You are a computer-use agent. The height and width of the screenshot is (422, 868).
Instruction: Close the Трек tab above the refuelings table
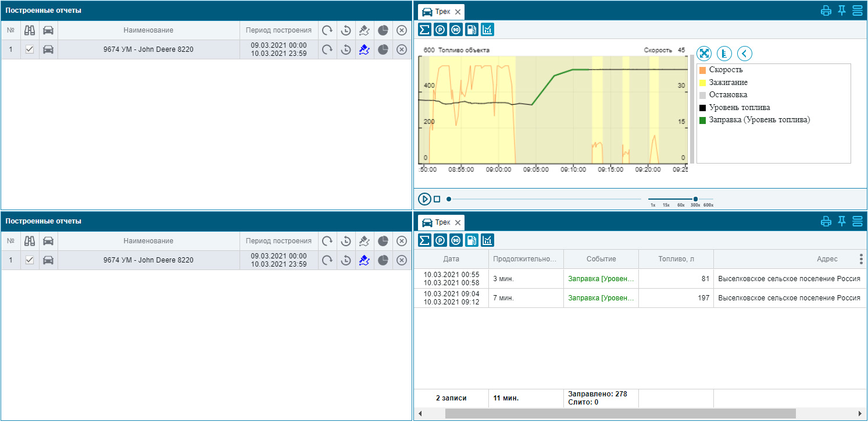click(x=458, y=222)
